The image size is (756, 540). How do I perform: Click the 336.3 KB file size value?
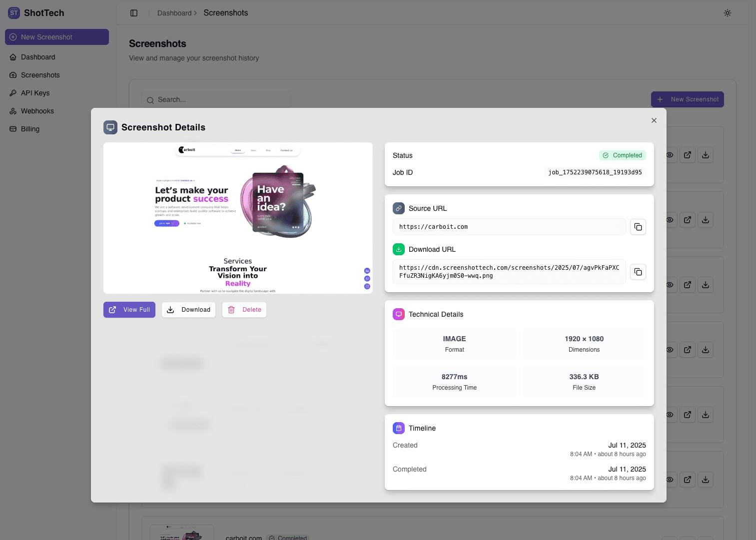(x=584, y=377)
